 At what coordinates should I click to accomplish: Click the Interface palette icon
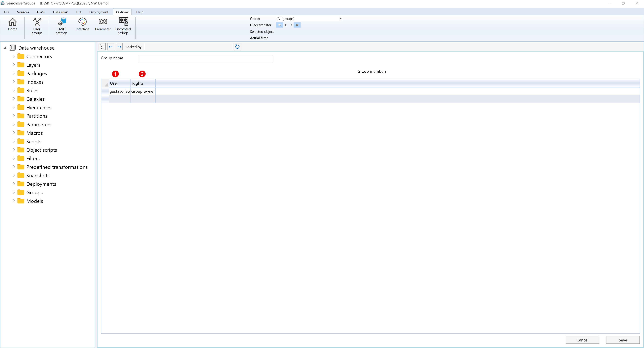(82, 24)
